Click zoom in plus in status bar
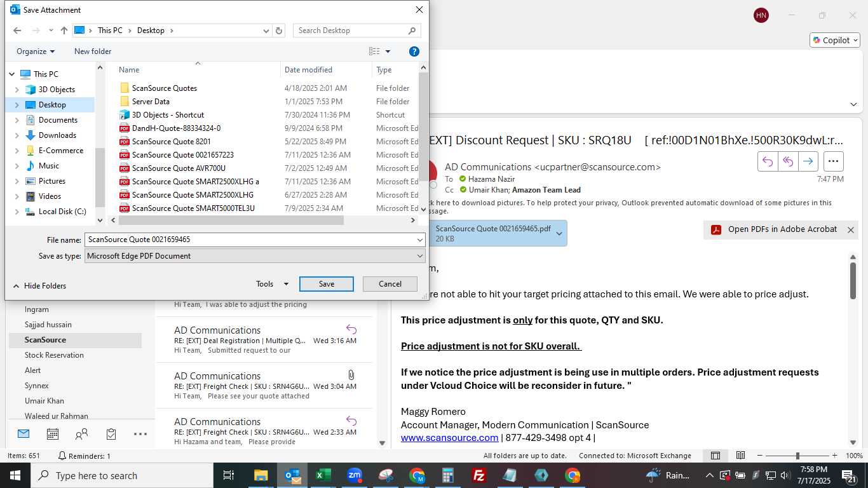868x488 pixels. pyautogui.click(x=836, y=456)
